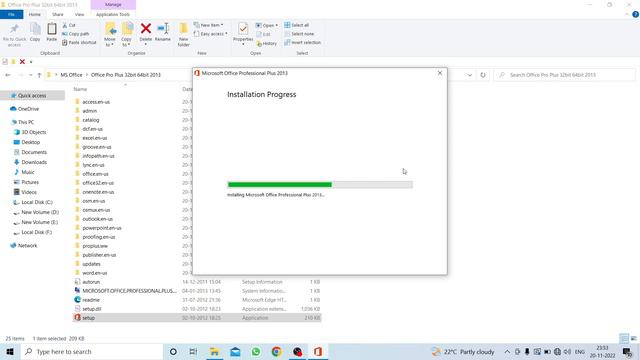Select Quick access in navigation pane
Viewport: 640px width, 360px height.
pos(32,96)
